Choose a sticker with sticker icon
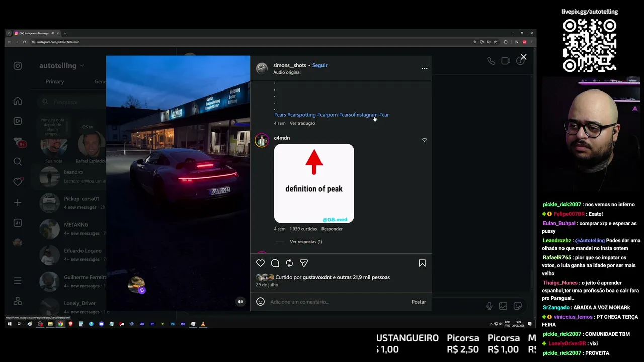This screenshot has width=644, height=362. [517, 306]
